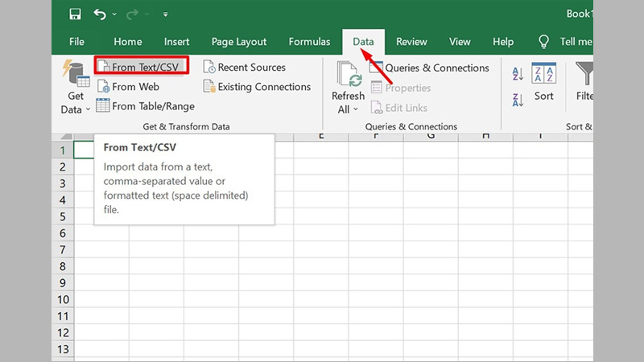Select row 13 header

(x=63, y=349)
